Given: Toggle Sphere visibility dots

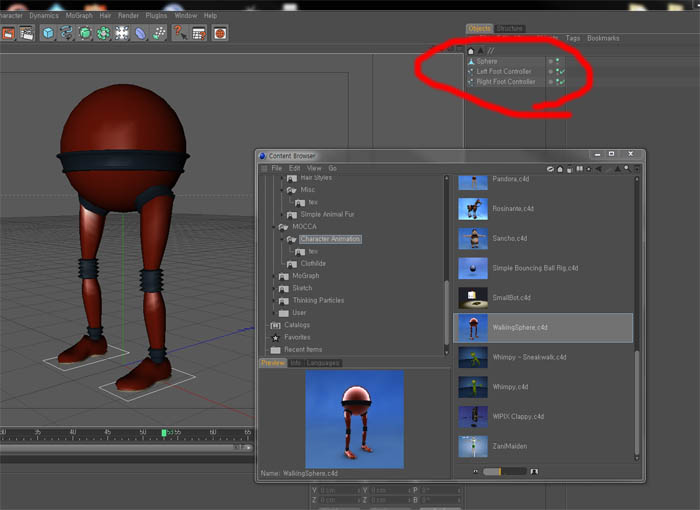Looking at the screenshot, I should 558,61.
